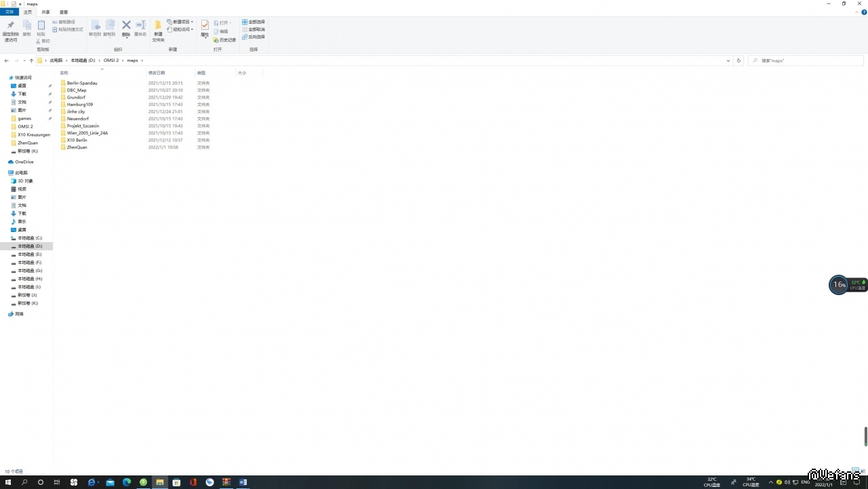868x489 pixels.
Task: Click the 删除 red X icon
Action: [126, 25]
